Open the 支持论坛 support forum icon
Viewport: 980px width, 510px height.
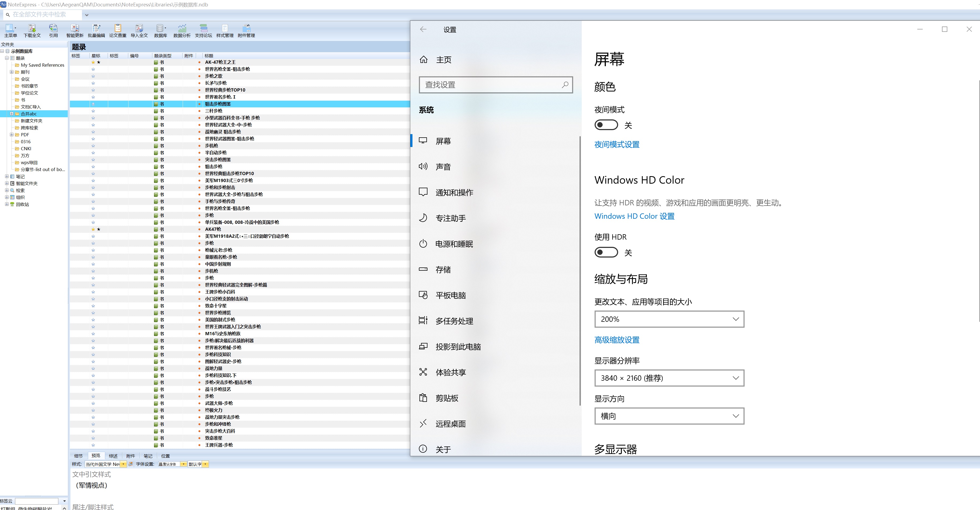click(204, 31)
